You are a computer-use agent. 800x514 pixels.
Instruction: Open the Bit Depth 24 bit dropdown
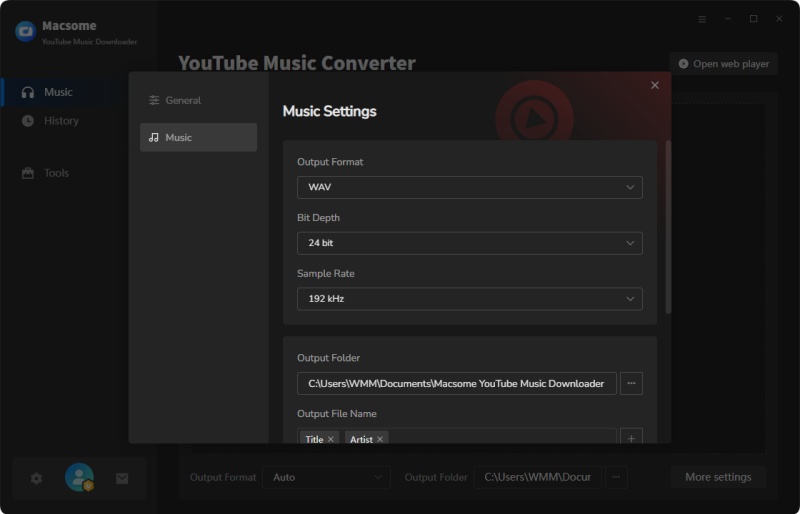(469, 243)
